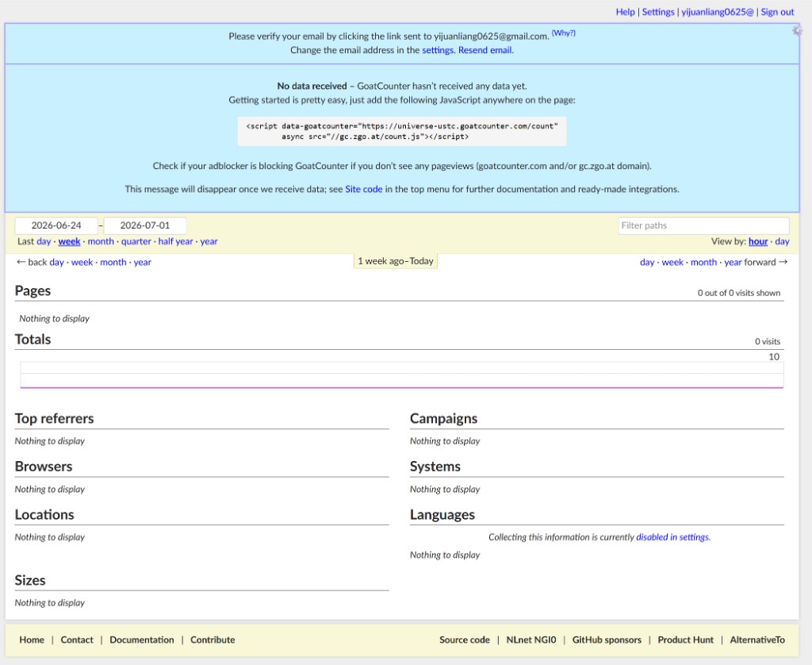Open the Help link in top bar
The image size is (812, 665).
(x=625, y=12)
